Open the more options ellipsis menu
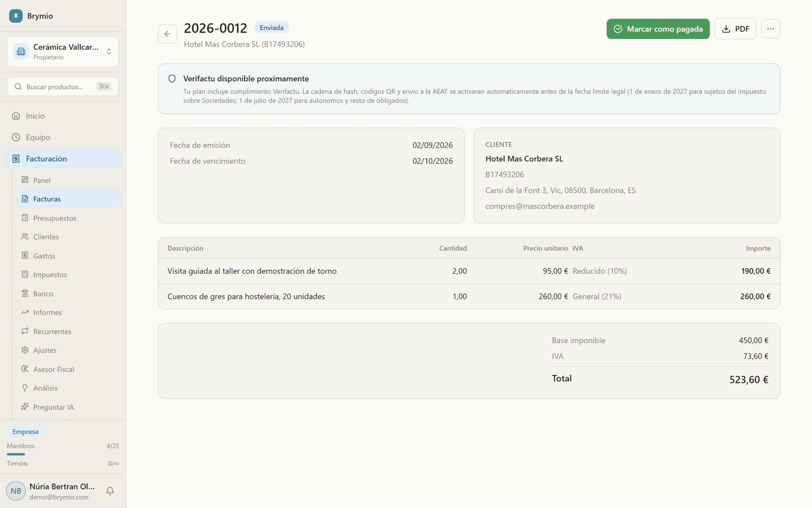The height and width of the screenshot is (508, 812). pyautogui.click(x=770, y=29)
